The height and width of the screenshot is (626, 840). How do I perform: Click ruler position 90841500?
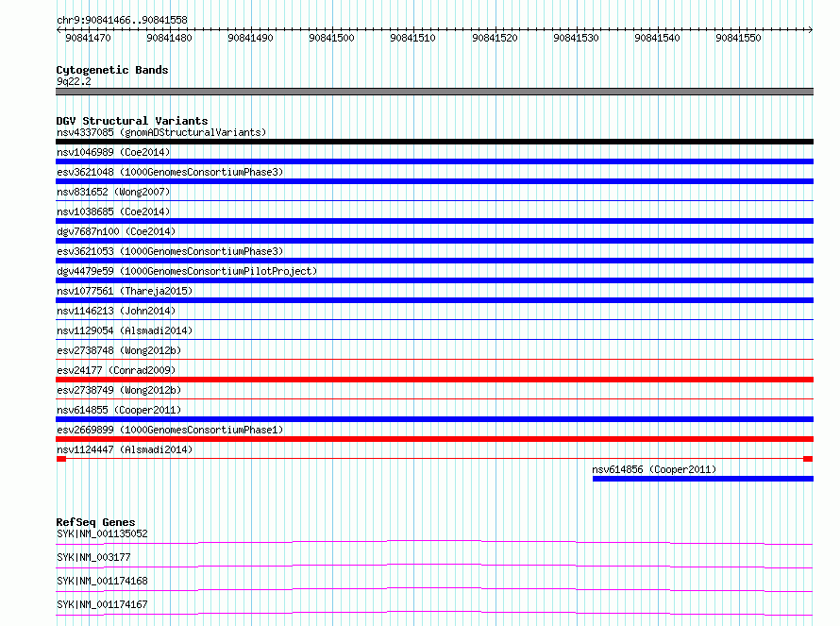point(331,38)
